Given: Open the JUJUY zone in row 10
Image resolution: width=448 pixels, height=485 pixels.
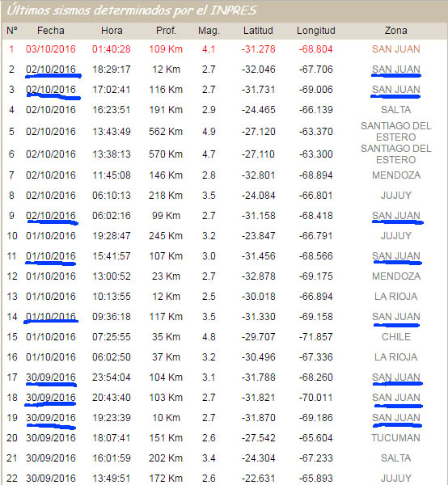Looking at the screenshot, I should pyautogui.click(x=396, y=236).
